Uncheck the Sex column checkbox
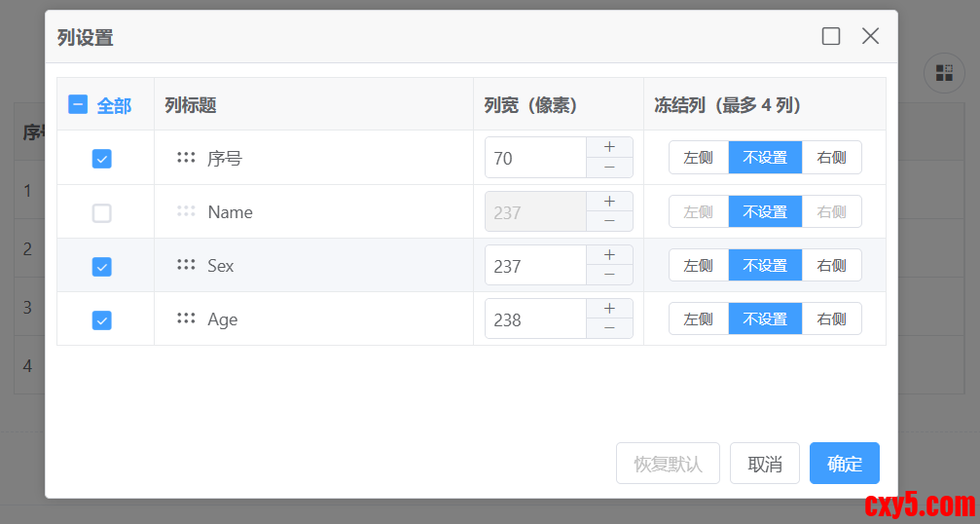 tap(101, 266)
